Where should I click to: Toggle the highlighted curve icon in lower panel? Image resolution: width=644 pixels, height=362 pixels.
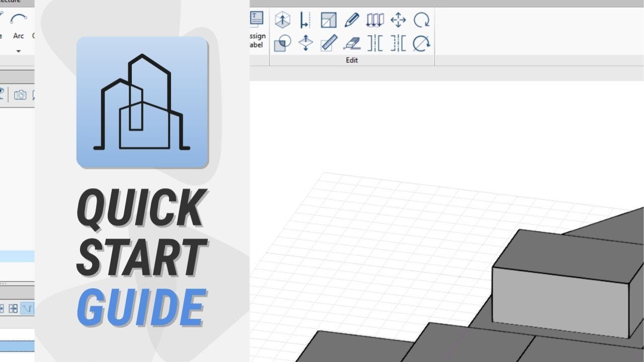click(27, 308)
